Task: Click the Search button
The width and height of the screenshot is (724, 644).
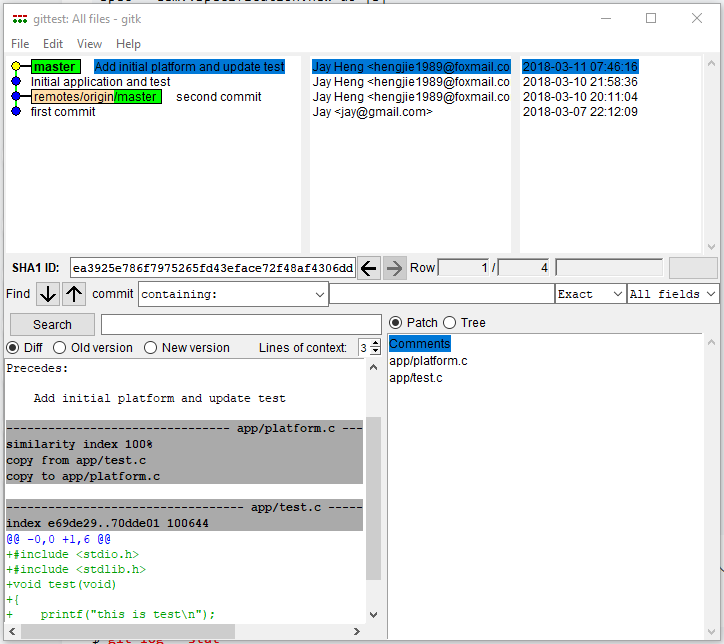Action: (52, 325)
